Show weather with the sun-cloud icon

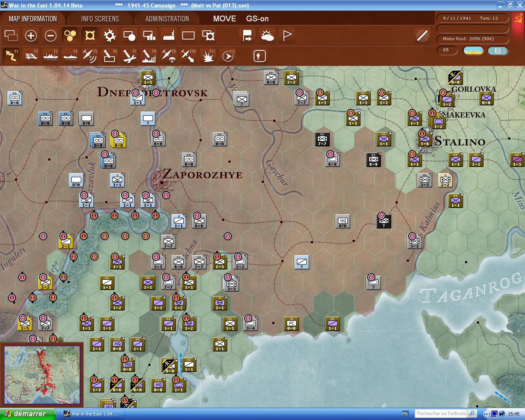pyautogui.click(x=267, y=36)
